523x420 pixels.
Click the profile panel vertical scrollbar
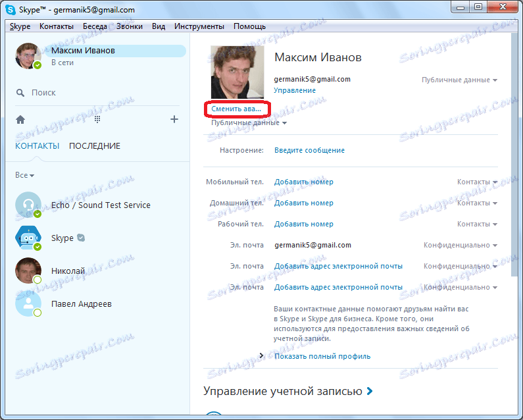click(514, 153)
